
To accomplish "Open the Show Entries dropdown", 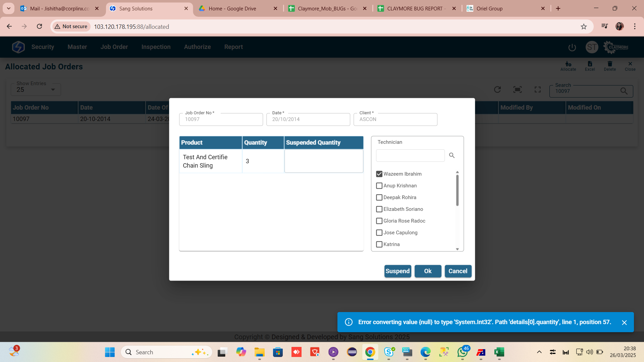I will pyautogui.click(x=36, y=89).
